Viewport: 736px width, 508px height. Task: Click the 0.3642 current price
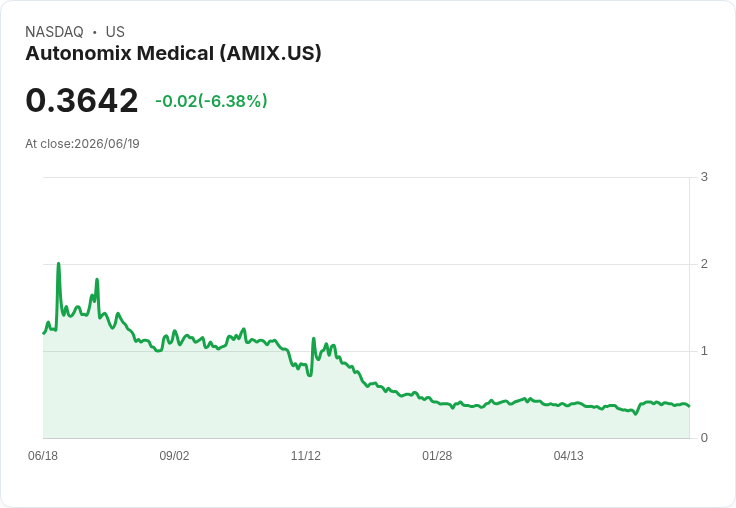82,100
